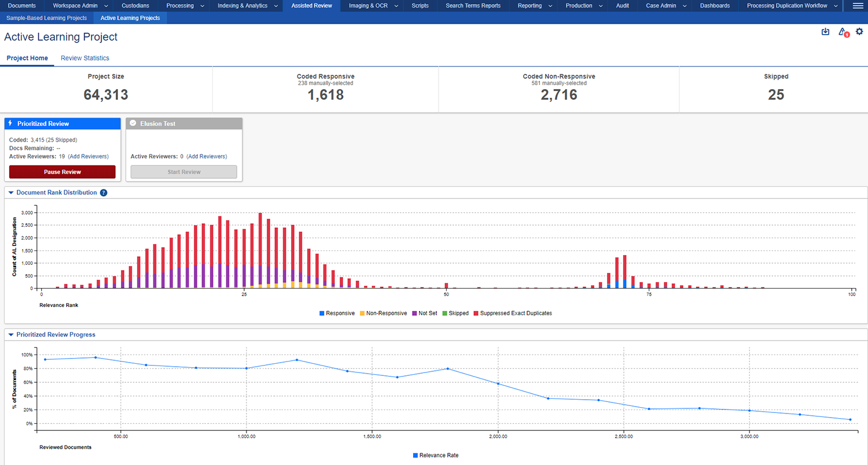The height and width of the screenshot is (465, 868).
Task: Click the checkmark icon on Elusion Test banner
Action: coord(133,123)
